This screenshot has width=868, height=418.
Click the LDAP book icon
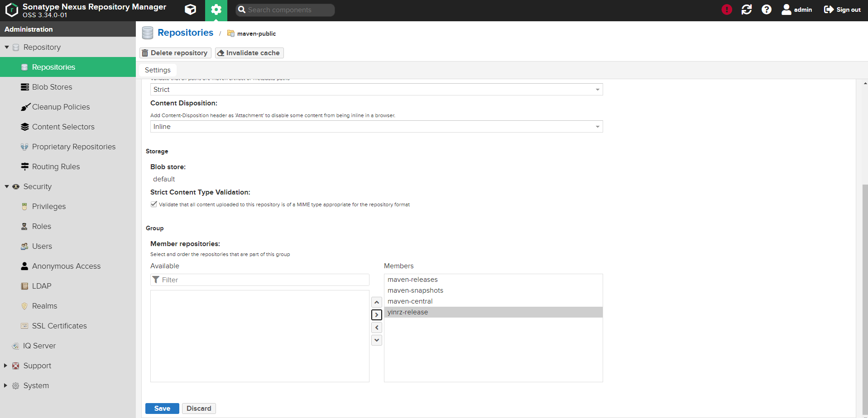coord(24,286)
